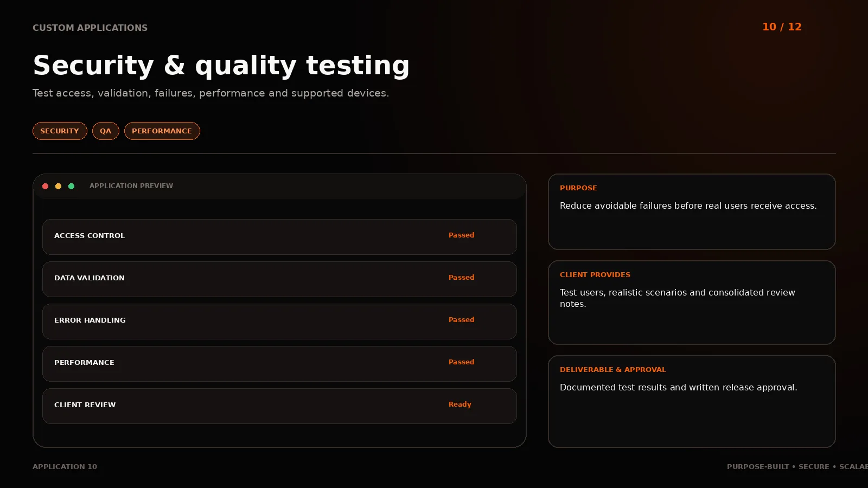Viewport: 868px width, 488px height.
Task: Open the Client Review row
Action: pos(279,406)
